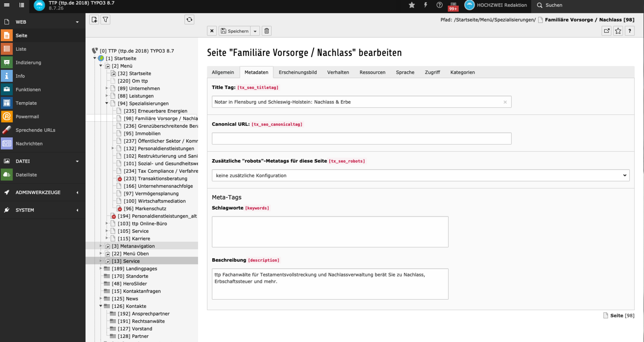Switch to the Zugriff tab
This screenshot has width=644, height=342.
432,73
